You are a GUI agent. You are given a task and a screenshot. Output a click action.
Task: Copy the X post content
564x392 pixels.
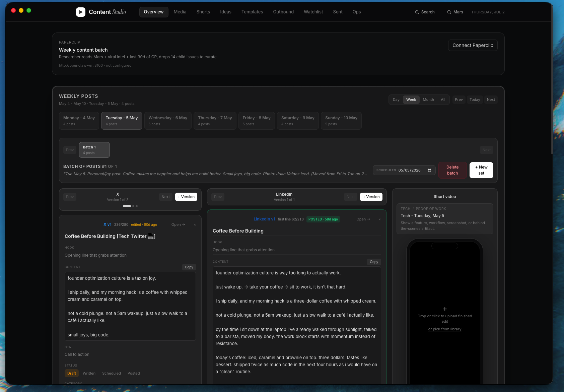click(x=189, y=267)
